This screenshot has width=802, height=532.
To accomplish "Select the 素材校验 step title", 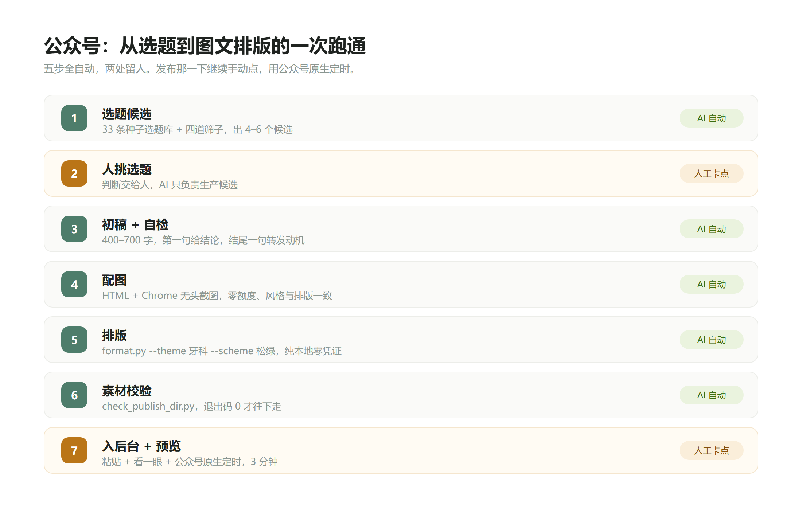I will click(x=127, y=391).
